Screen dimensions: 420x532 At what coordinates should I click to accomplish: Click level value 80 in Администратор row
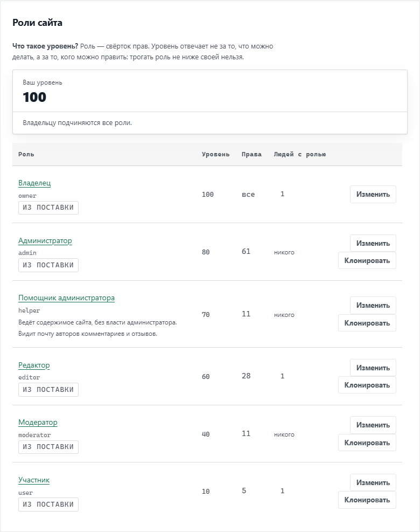click(206, 252)
